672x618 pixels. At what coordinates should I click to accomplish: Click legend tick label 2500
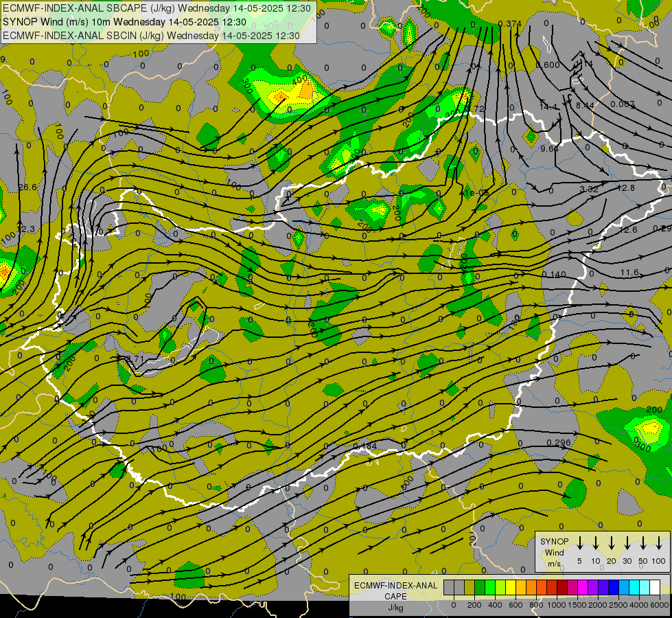tap(618, 605)
